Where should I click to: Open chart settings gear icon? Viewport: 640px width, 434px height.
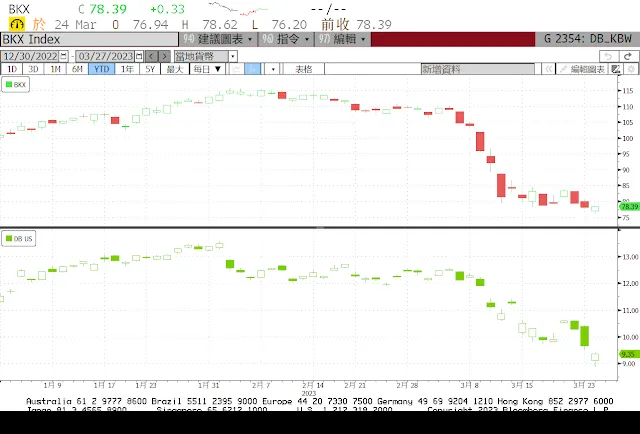point(631,69)
